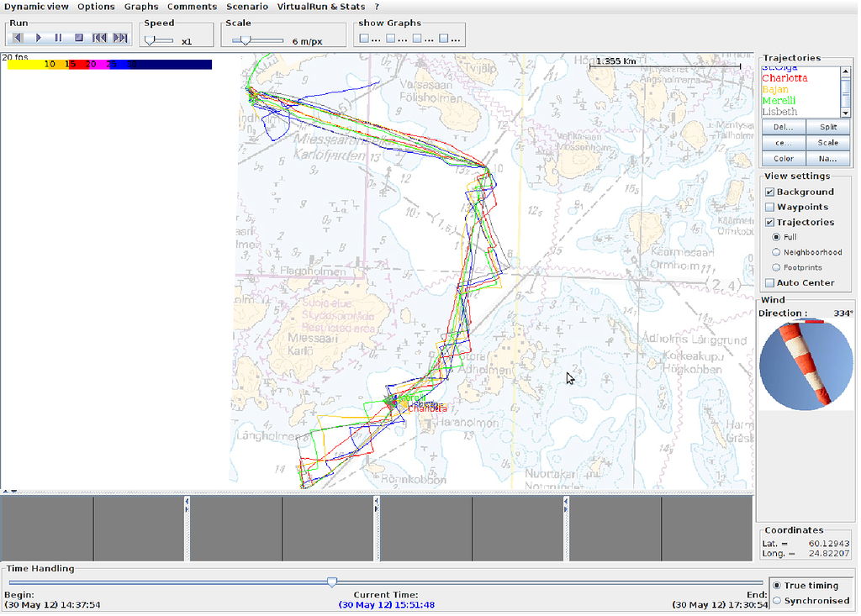This screenshot has height=616, width=861.
Task: Click the red Charlotta boat label on map
Action: coord(427,409)
